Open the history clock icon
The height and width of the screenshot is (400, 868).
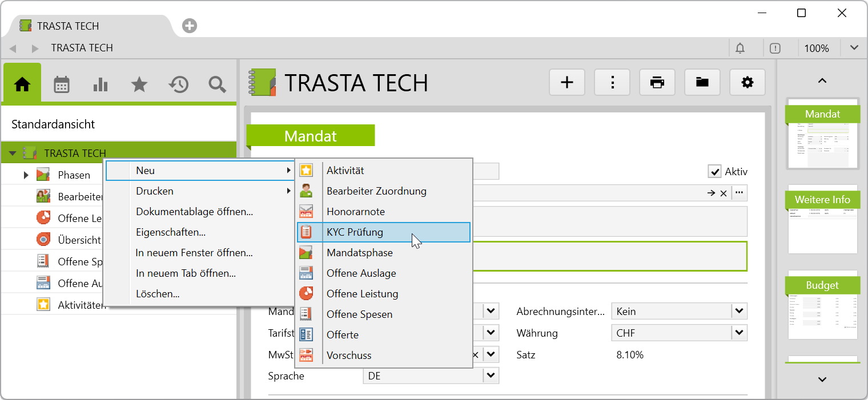point(178,84)
